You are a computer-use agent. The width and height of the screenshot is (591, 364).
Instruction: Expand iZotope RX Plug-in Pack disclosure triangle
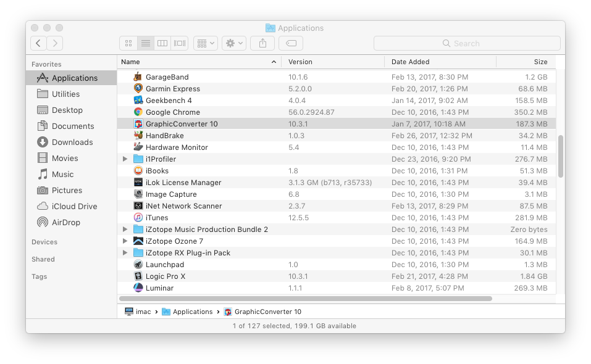[125, 252]
